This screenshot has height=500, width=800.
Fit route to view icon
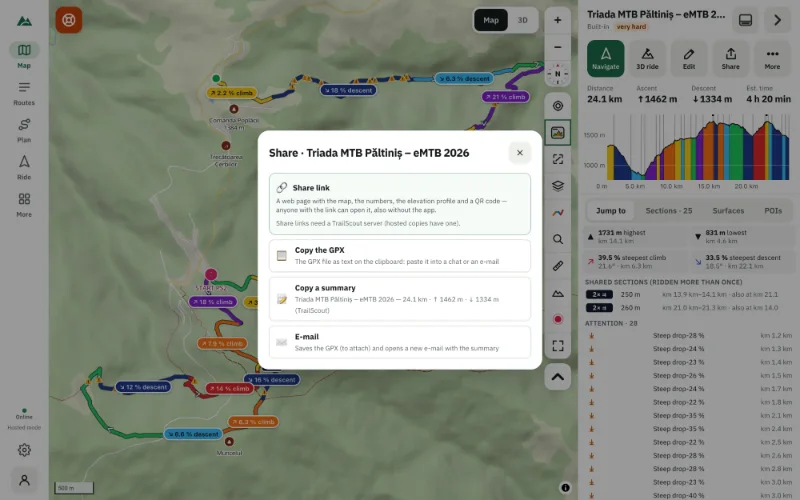point(558,159)
